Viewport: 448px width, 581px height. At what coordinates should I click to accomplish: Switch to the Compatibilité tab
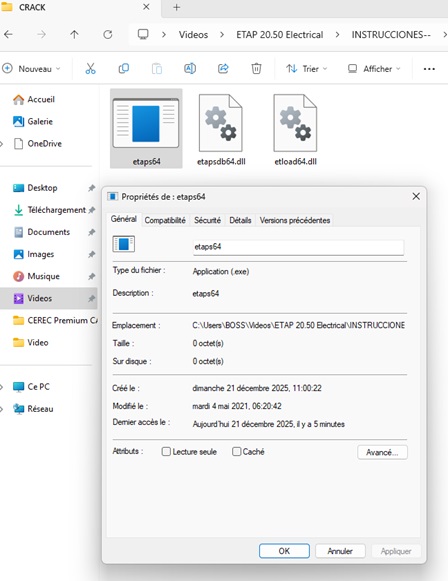coord(165,220)
